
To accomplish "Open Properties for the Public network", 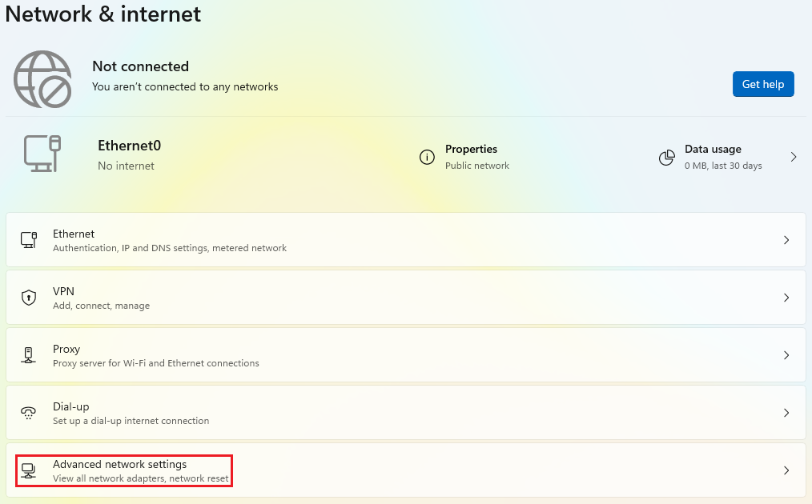I will click(471, 157).
